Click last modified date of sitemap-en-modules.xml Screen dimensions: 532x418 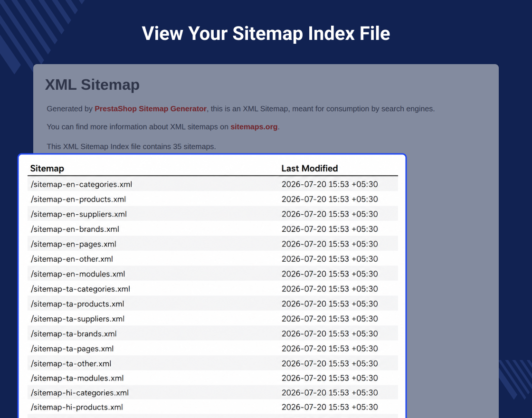tap(330, 274)
